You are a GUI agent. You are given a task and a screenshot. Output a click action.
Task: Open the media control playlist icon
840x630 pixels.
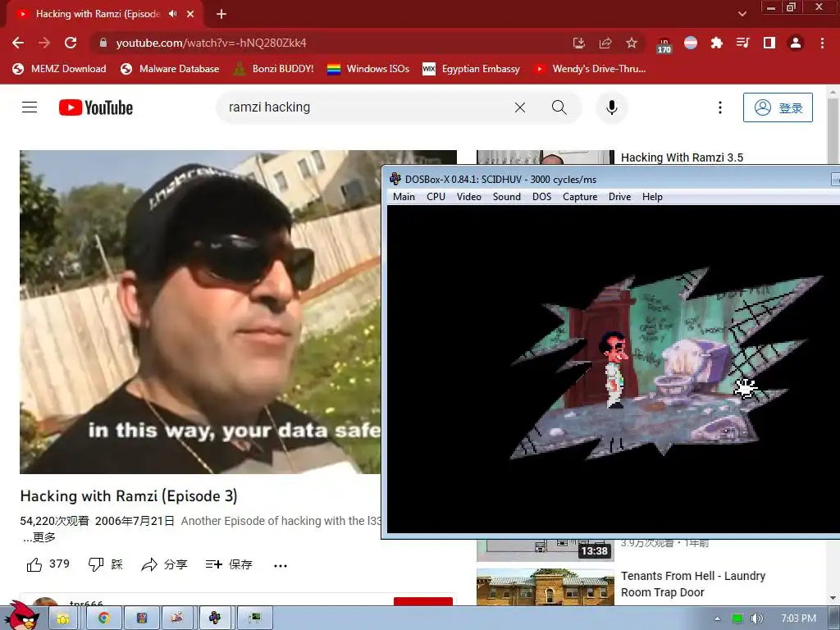742,43
